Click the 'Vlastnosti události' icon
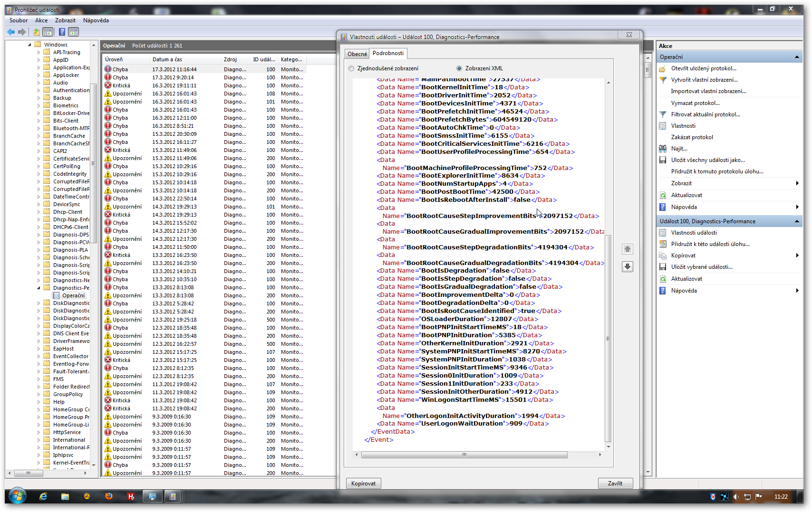 point(663,233)
